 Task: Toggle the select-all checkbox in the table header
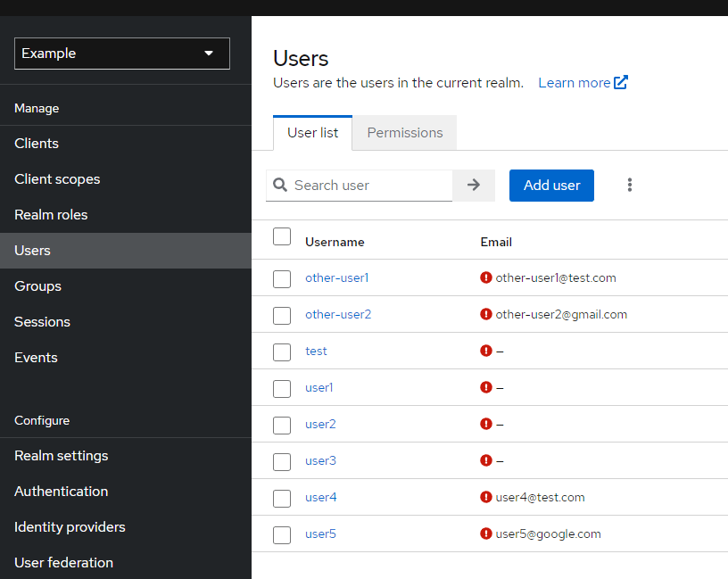(x=282, y=236)
